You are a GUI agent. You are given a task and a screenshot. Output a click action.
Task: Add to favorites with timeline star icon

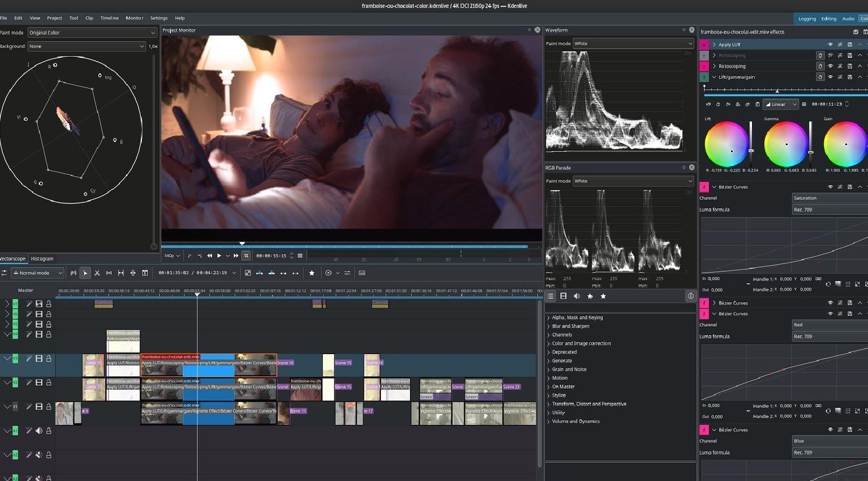[312, 273]
